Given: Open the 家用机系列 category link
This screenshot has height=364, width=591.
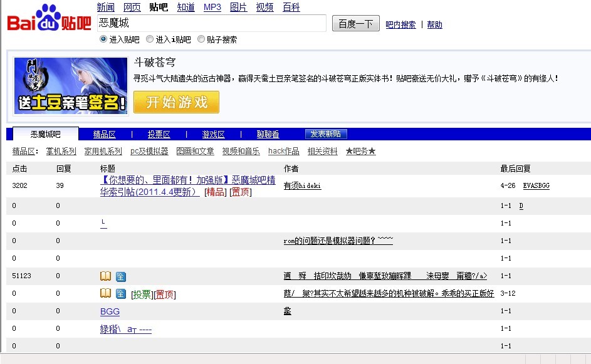Looking at the screenshot, I should 103,151.
